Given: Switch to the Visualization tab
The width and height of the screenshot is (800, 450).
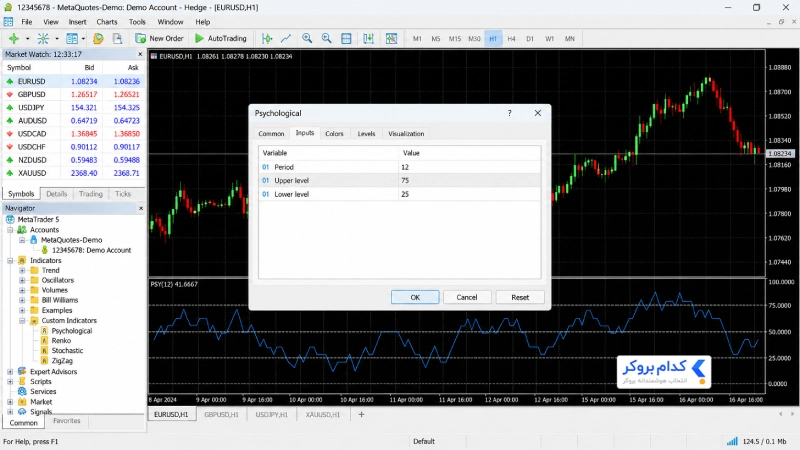Looking at the screenshot, I should pyautogui.click(x=406, y=134).
